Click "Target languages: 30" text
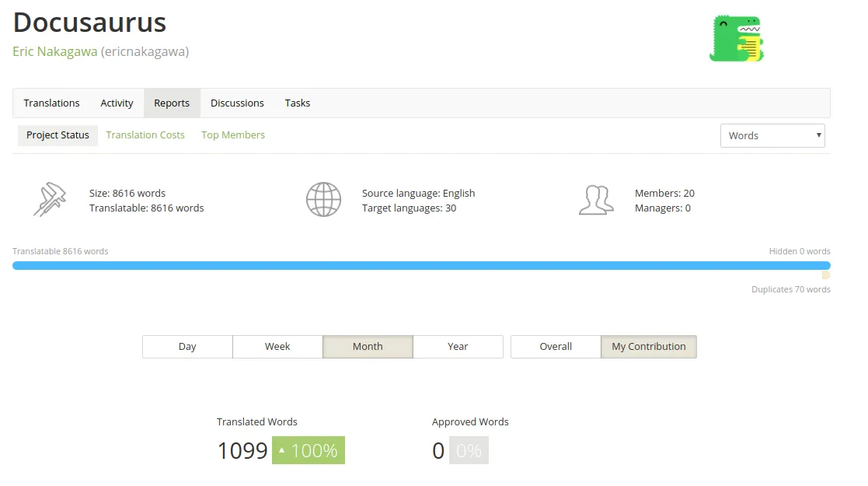The height and width of the screenshot is (486, 868). (409, 208)
